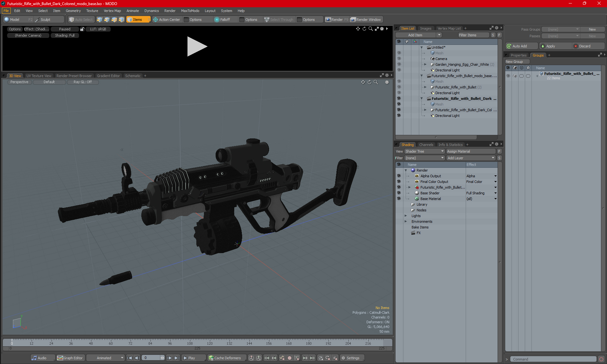
Task: Pan move icon in 3D viewport
Action: click(x=363, y=82)
